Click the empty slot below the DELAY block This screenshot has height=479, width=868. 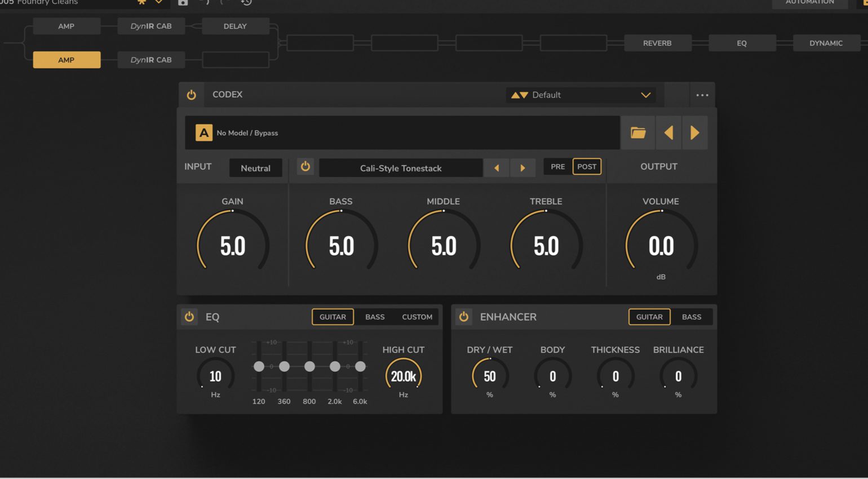[235, 60]
